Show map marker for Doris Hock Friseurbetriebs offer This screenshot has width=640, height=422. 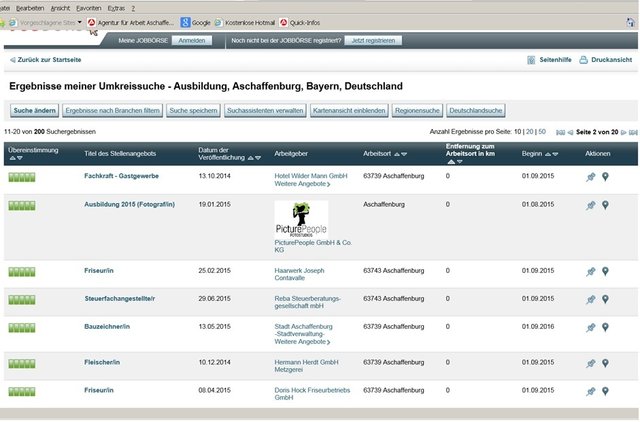605,391
